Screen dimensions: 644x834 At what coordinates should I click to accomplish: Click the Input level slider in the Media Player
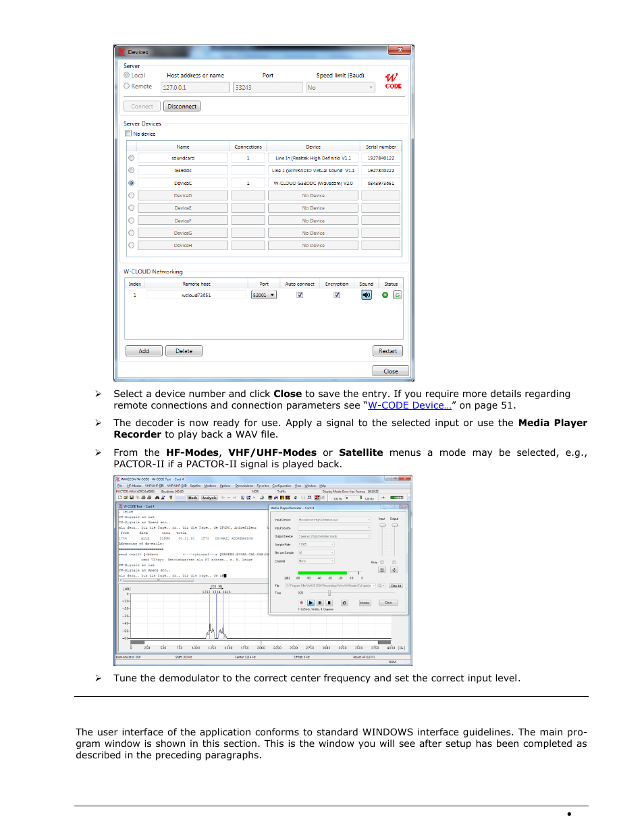382,525
